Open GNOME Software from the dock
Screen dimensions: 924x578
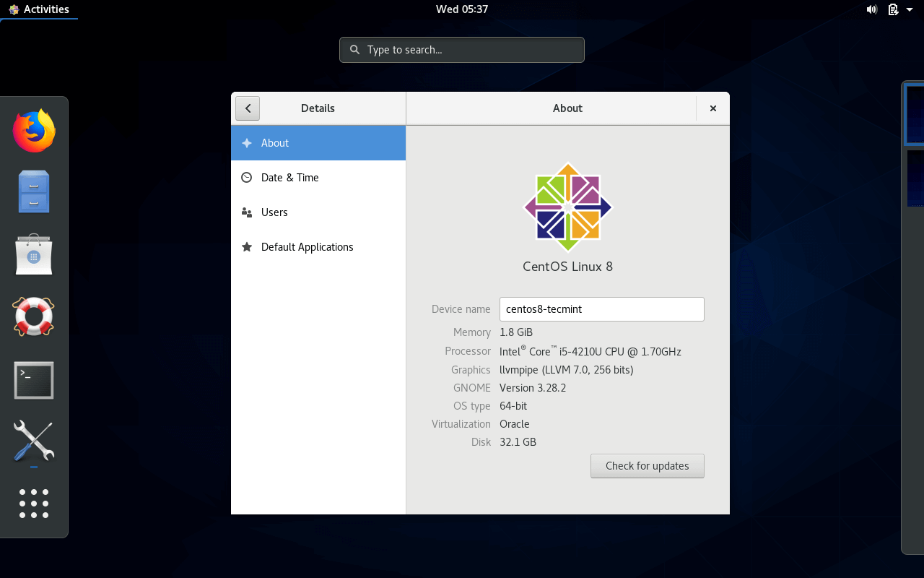pos(33,254)
